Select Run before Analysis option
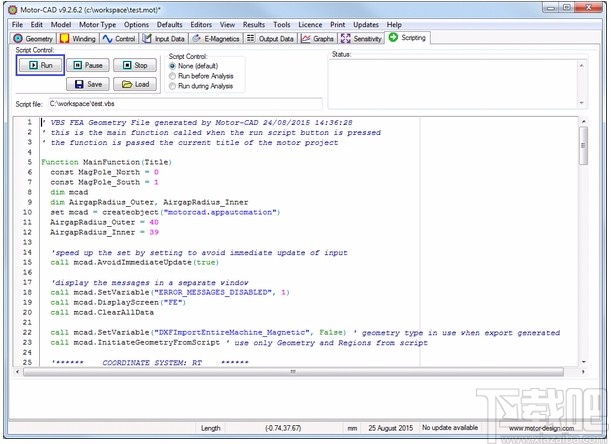611x444 pixels. [201, 76]
